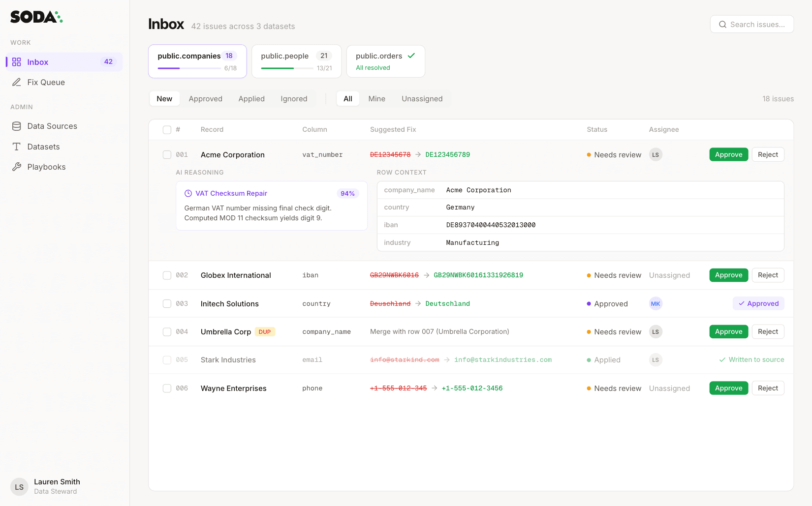Click the public.companies progress bar

[188, 68]
